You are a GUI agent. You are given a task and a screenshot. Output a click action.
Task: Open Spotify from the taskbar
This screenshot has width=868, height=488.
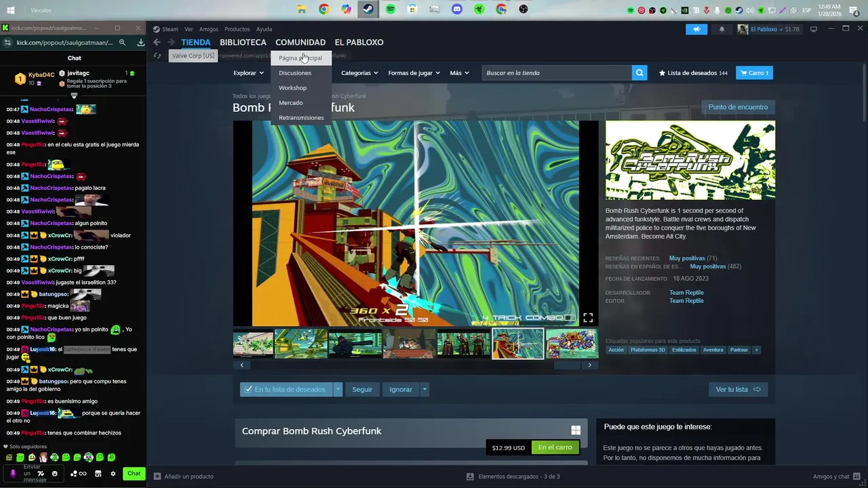pyautogui.click(x=390, y=9)
